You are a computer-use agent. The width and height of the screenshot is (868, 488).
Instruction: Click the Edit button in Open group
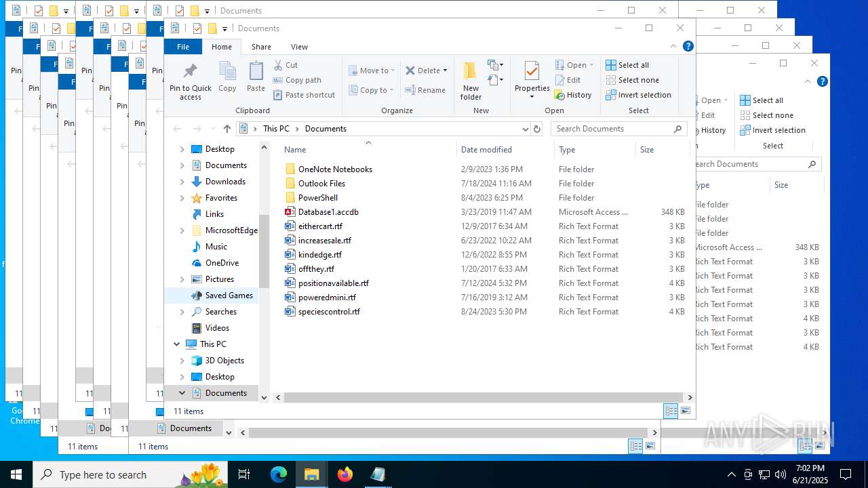coord(568,80)
